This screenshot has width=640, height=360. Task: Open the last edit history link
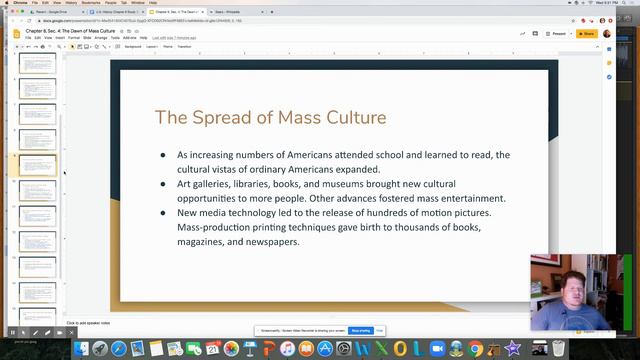[x=174, y=38]
